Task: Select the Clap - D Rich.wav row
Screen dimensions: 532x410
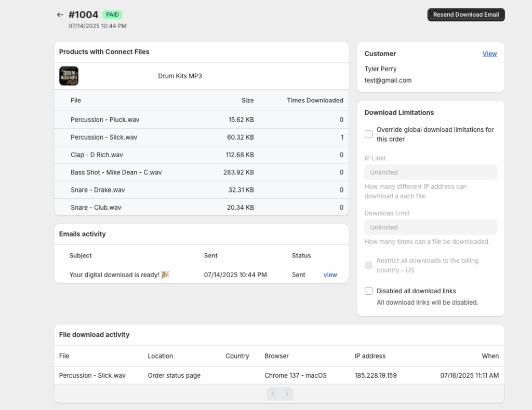Action: click(x=201, y=155)
